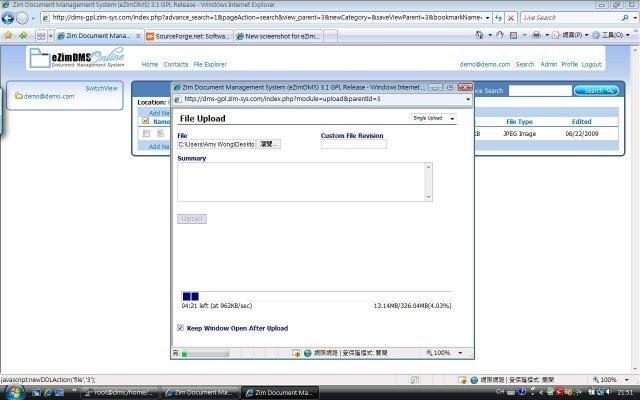Screen dimensions: 640x400
Task: Click the document icon in the file row
Action: [x=160, y=133]
